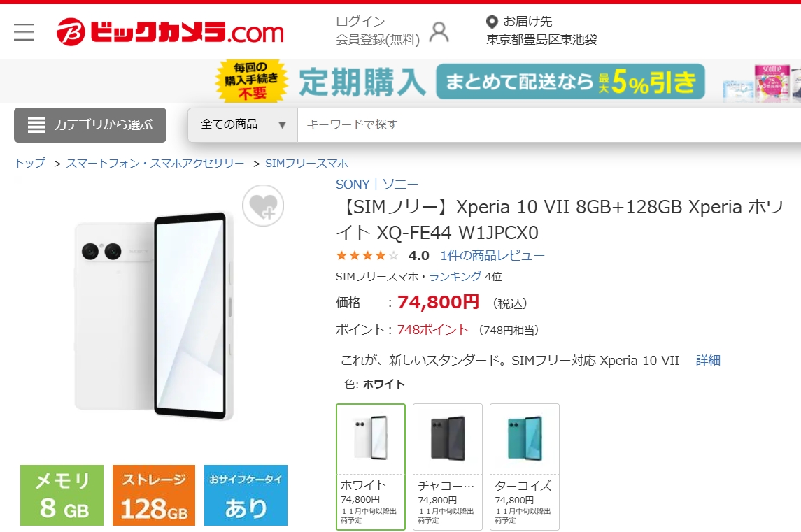This screenshot has height=532, width=801.
Task: Click the 詳細 link
Action: (x=708, y=360)
